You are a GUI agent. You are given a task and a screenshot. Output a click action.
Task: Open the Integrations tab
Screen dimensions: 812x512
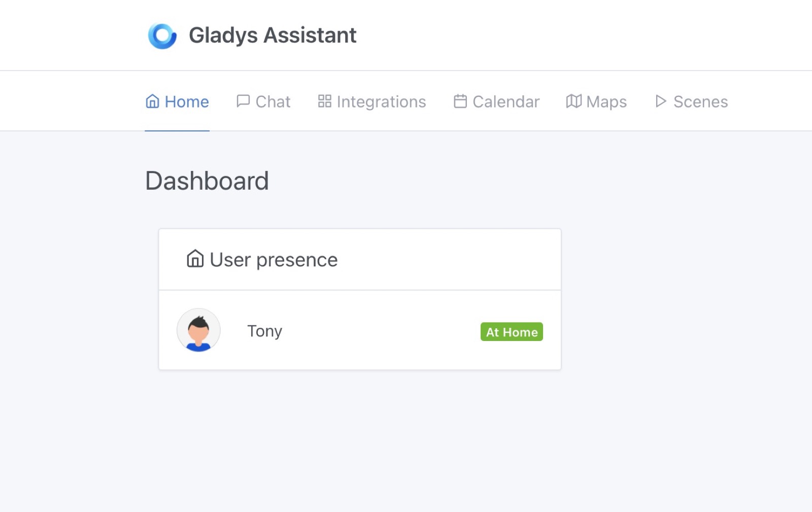(381, 101)
